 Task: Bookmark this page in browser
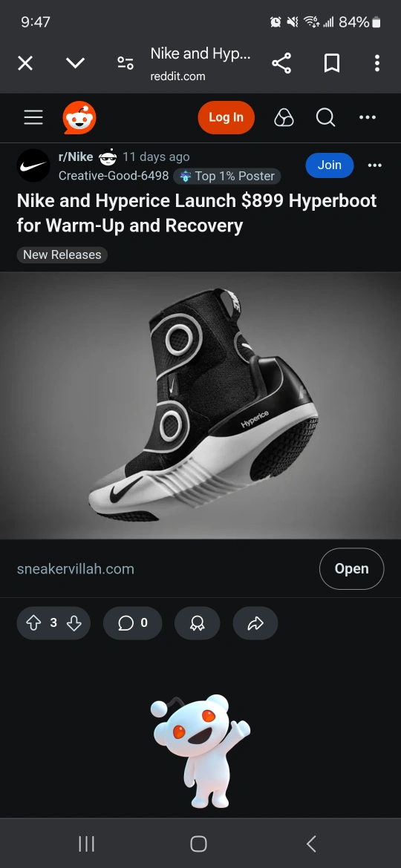click(331, 64)
